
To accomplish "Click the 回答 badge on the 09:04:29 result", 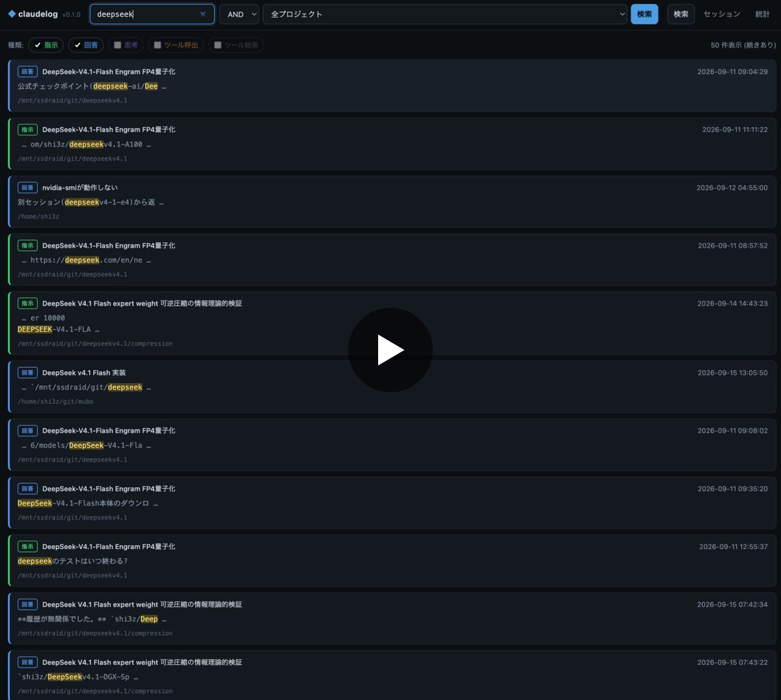I will 27,72.
